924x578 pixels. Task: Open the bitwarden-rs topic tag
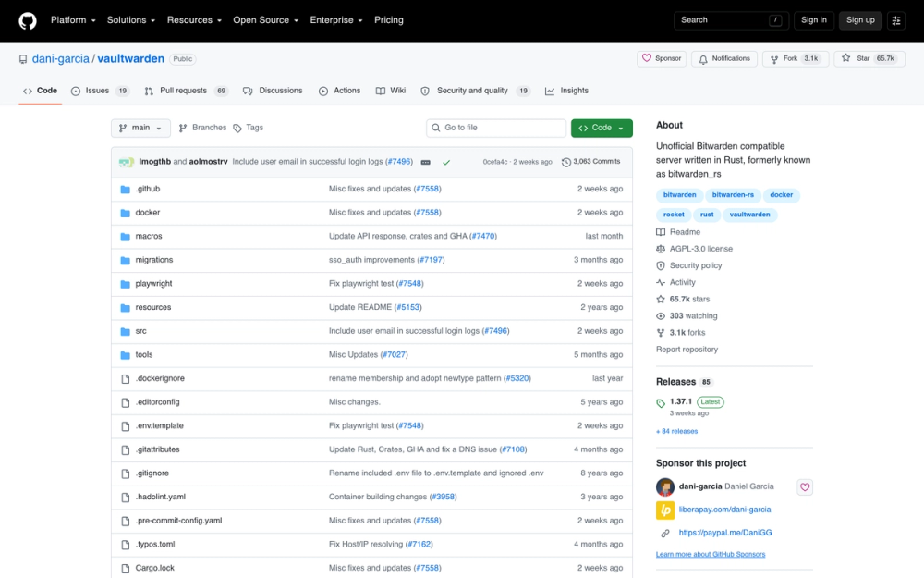click(x=733, y=195)
